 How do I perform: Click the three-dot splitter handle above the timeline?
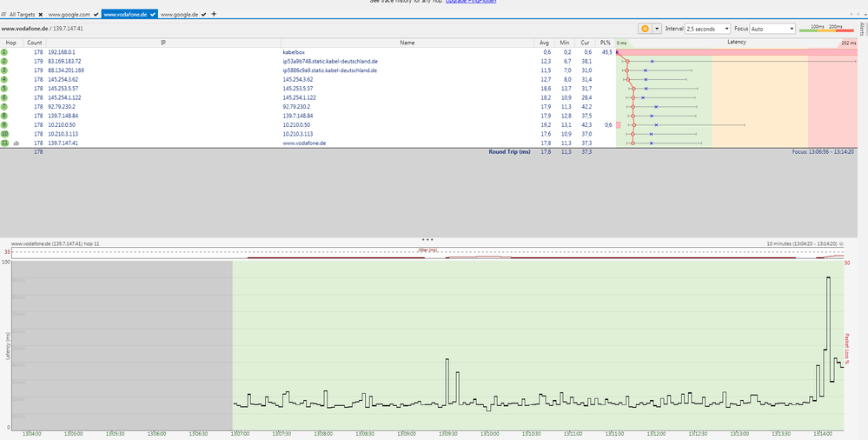point(427,239)
